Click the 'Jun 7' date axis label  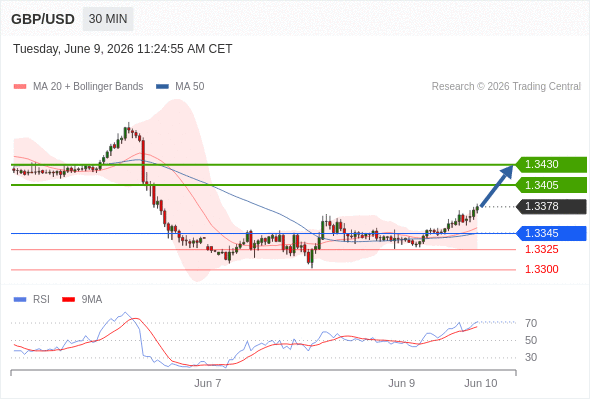208,383
